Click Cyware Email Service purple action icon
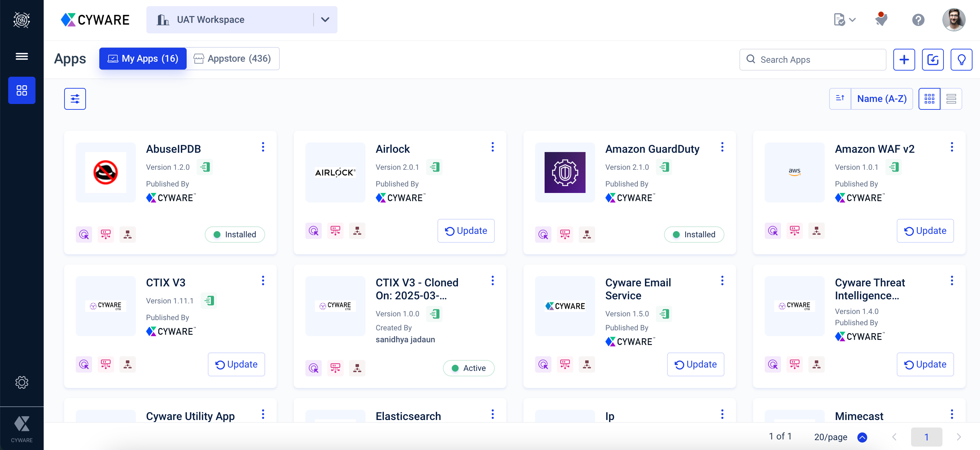The width and height of the screenshot is (980, 450). (x=543, y=364)
